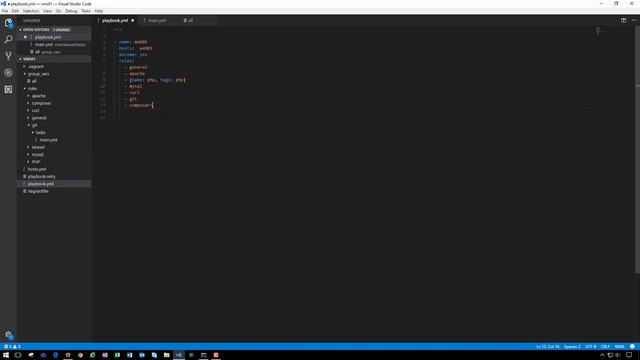Select main.yml in Open Editors list

tap(54, 44)
